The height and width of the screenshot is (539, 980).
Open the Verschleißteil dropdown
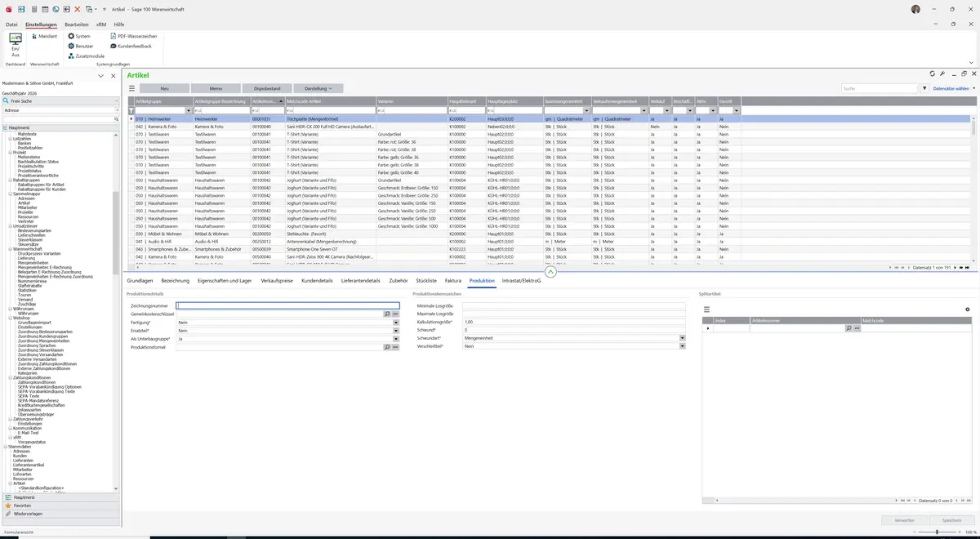(683, 346)
